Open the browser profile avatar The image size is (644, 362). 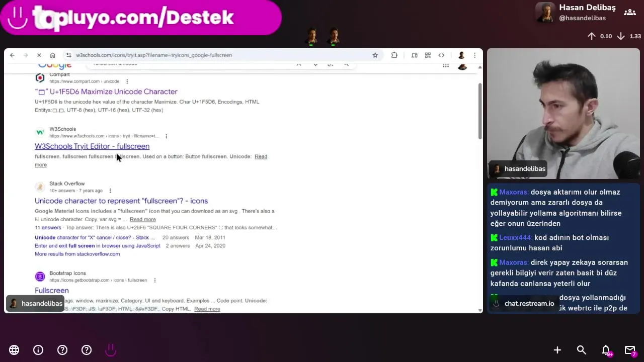coord(461,55)
